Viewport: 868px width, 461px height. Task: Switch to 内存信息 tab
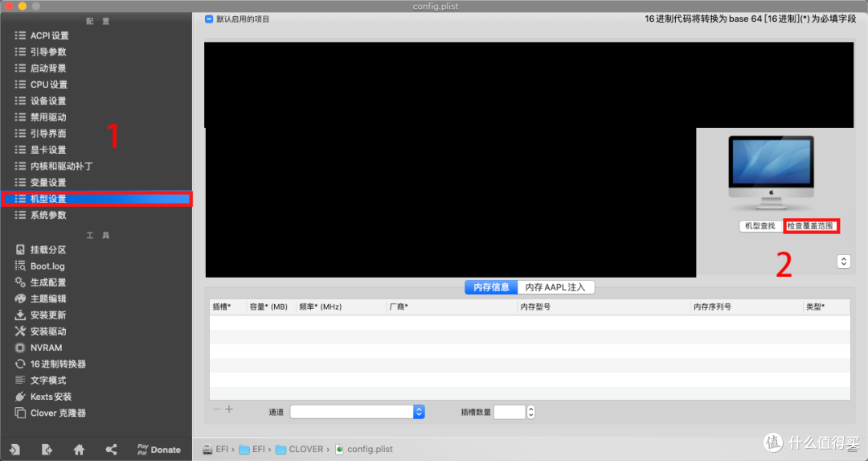pos(491,287)
